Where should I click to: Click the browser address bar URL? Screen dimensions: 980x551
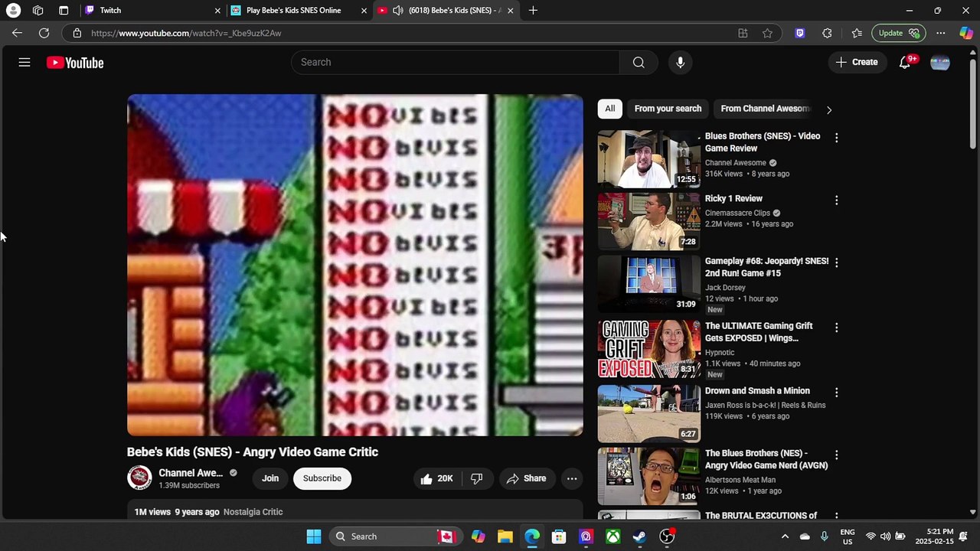186,33
